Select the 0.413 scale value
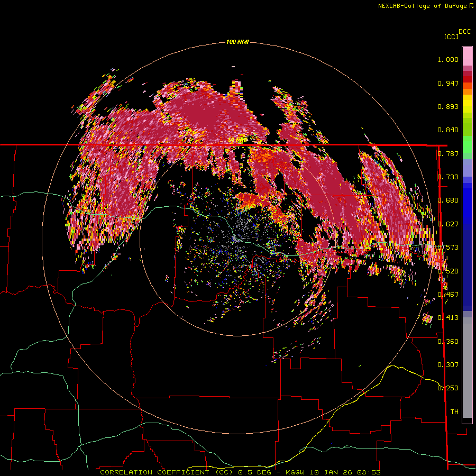The width and height of the screenshot is (476, 476). point(448,318)
